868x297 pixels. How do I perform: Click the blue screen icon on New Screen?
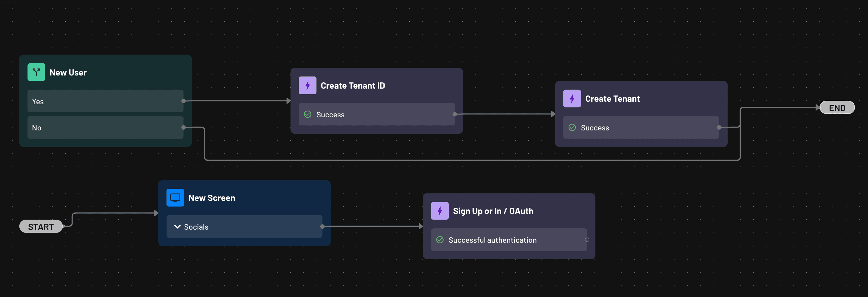pos(175,197)
